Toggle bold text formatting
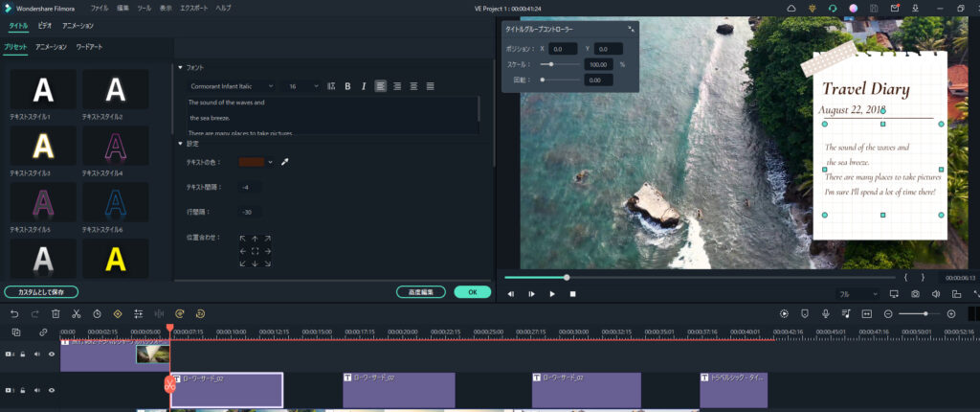Image resolution: width=980 pixels, height=412 pixels. click(347, 86)
